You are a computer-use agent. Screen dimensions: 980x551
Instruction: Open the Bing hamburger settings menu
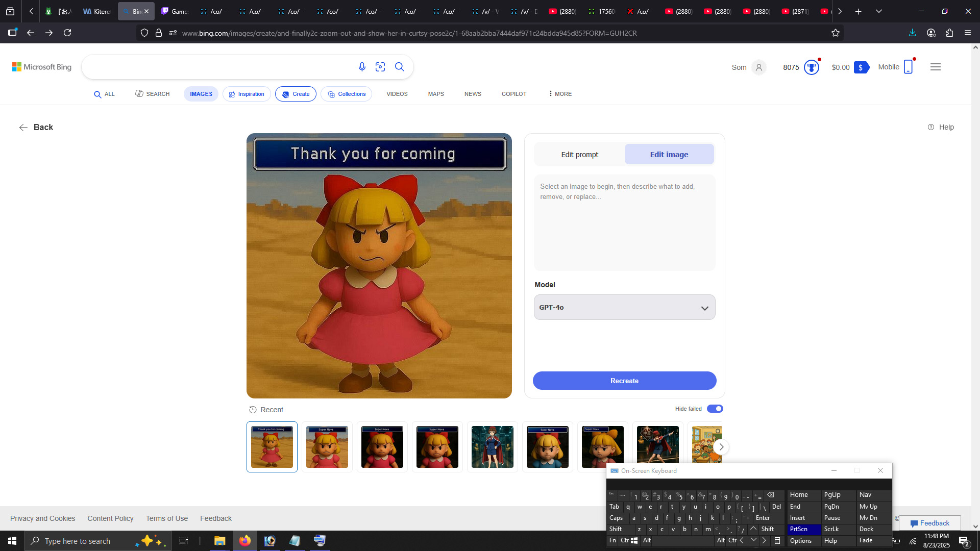[935, 67]
